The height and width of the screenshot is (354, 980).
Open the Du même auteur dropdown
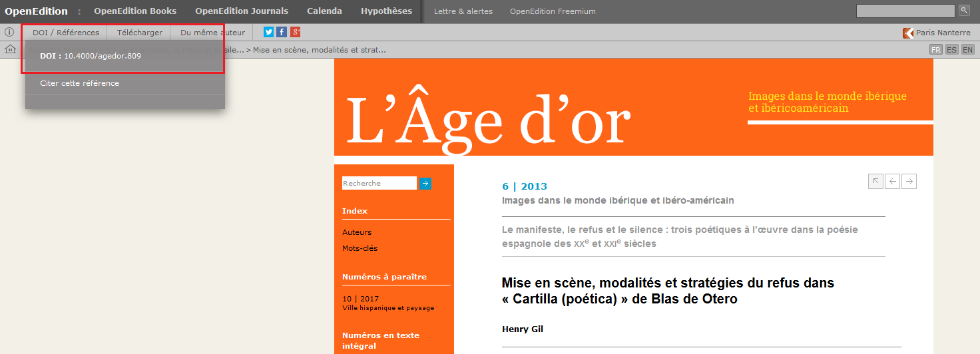pyautogui.click(x=212, y=33)
